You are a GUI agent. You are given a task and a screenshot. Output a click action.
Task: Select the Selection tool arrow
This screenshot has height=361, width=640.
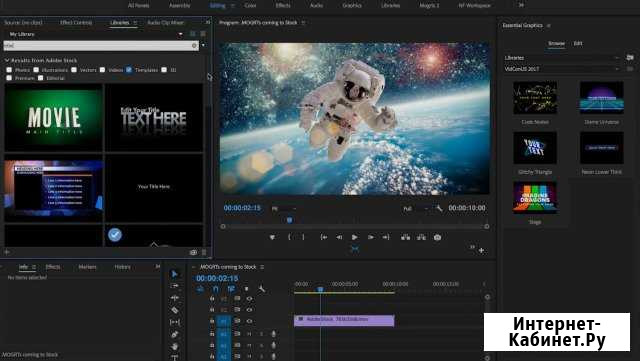tap(174, 274)
